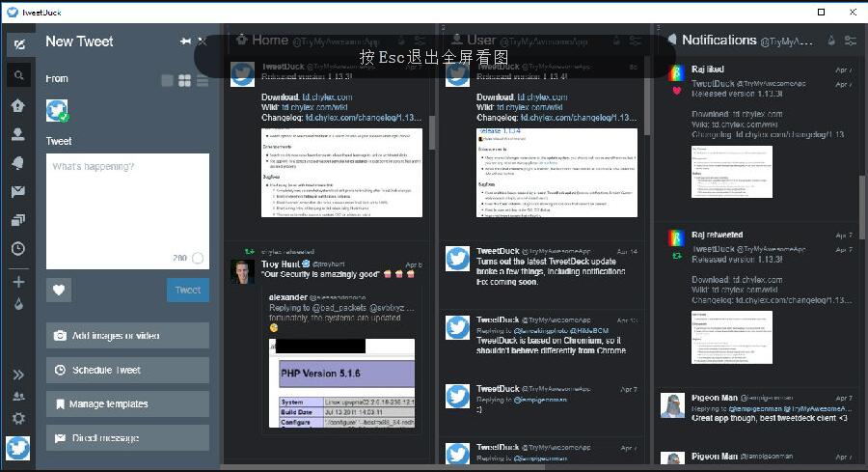
Task: Click 'Great app though, best tweetdeck client' text
Action: pos(770,418)
